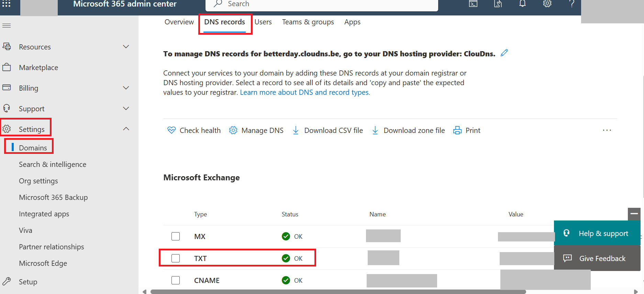Click the Name column header
The image size is (644, 294).
pos(378,214)
